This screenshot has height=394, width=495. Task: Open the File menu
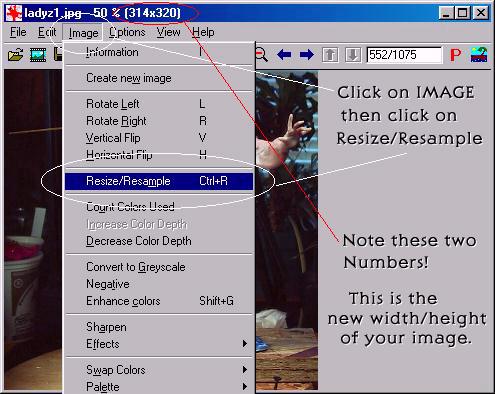[18, 32]
